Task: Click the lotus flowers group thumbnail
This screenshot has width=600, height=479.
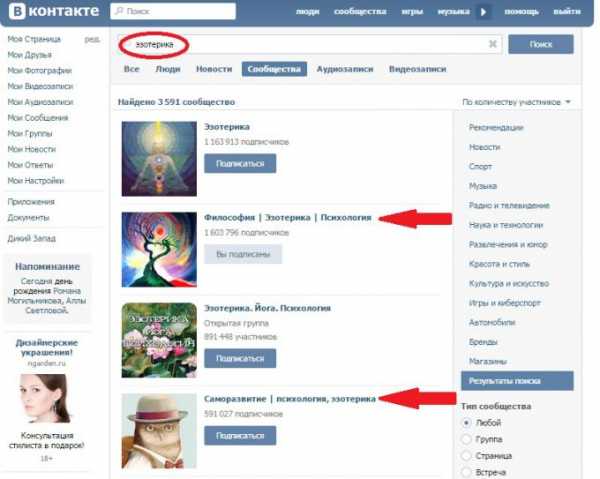Action: coord(159,340)
